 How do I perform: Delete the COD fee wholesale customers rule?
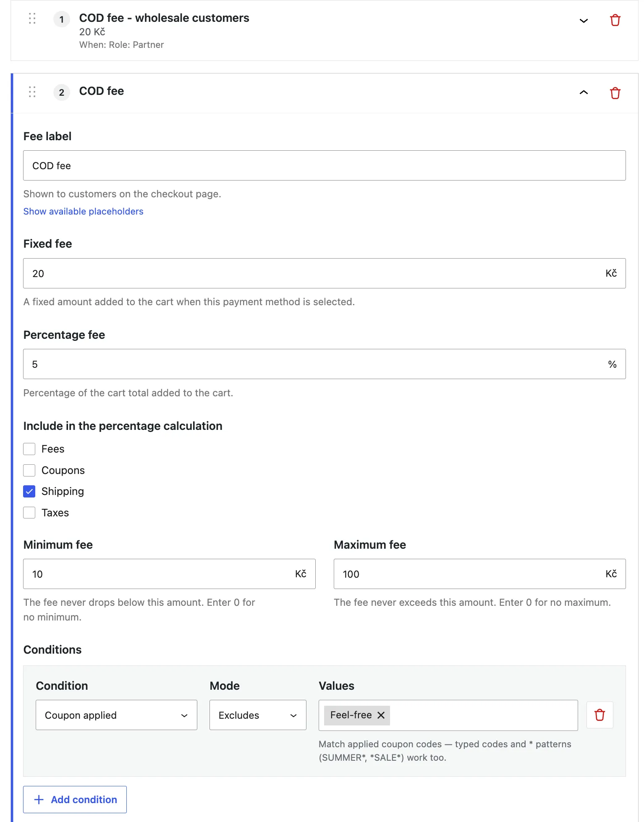615,20
